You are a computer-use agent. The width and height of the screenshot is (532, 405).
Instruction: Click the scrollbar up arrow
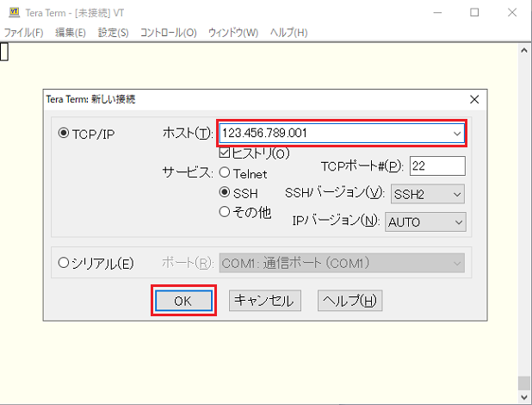click(523, 50)
